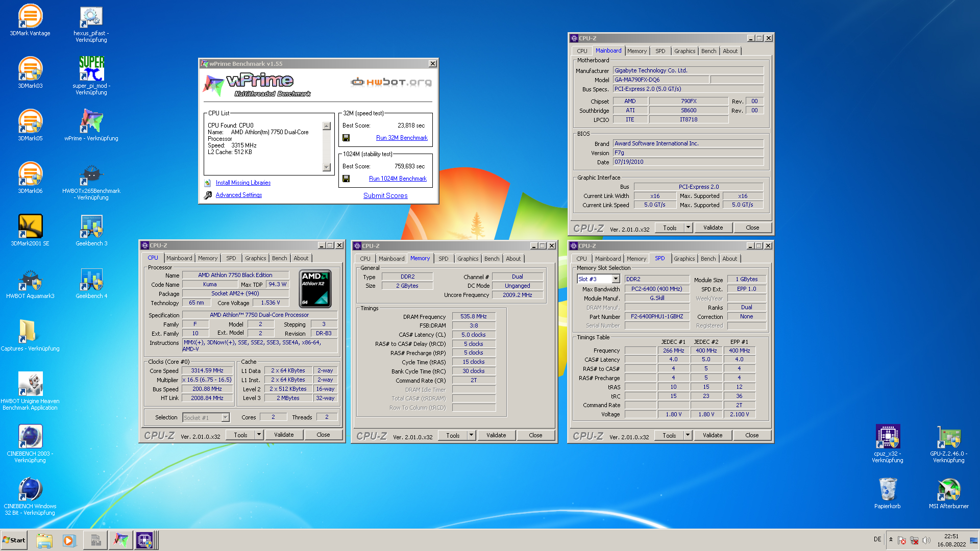Viewport: 980px width, 551px height.
Task: Expand the Socket #1 selection dropdown
Action: (x=225, y=418)
